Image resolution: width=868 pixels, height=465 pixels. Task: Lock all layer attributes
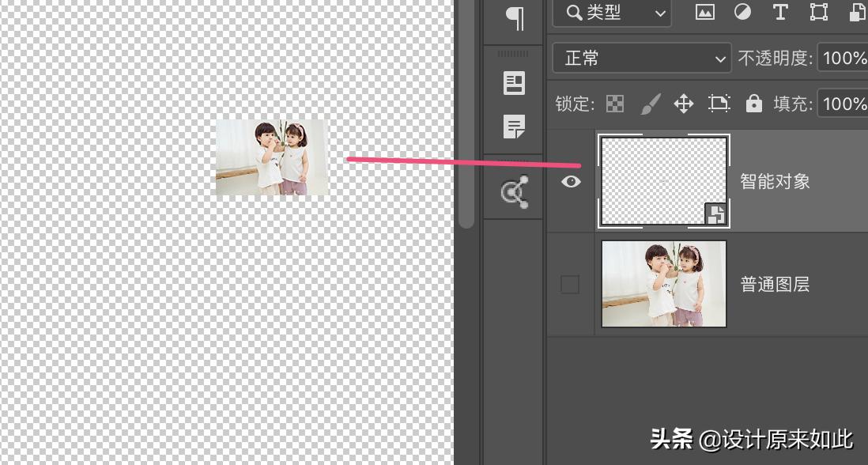pos(753,104)
